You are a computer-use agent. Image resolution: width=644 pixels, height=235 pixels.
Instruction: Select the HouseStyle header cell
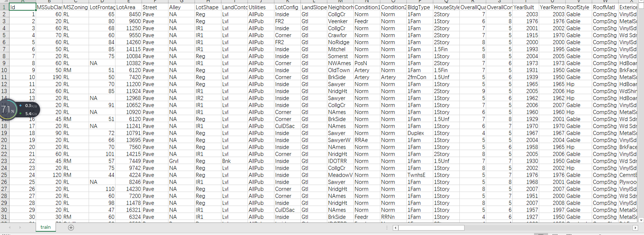point(446,7)
